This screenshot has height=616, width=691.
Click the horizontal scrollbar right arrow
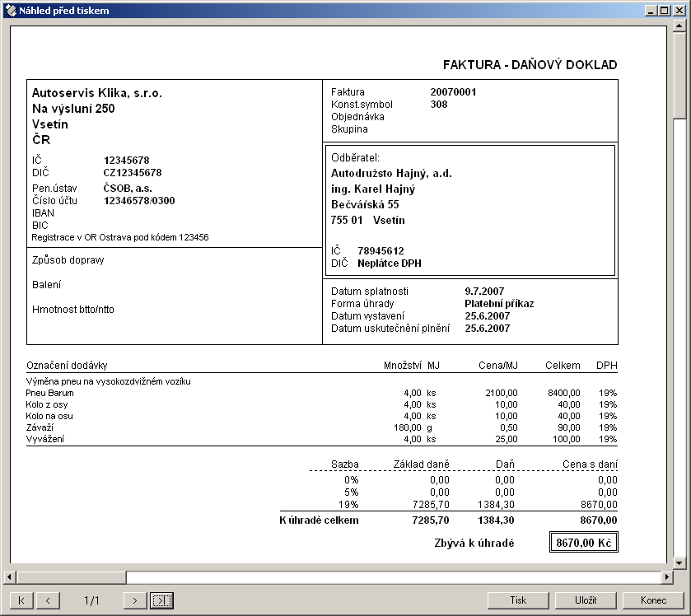(667, 576)
